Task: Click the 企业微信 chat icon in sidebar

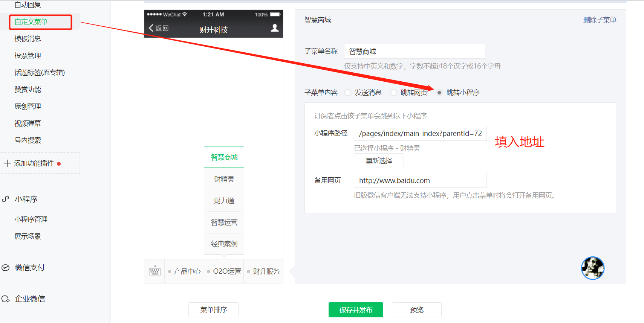Action: coord(6,299)
